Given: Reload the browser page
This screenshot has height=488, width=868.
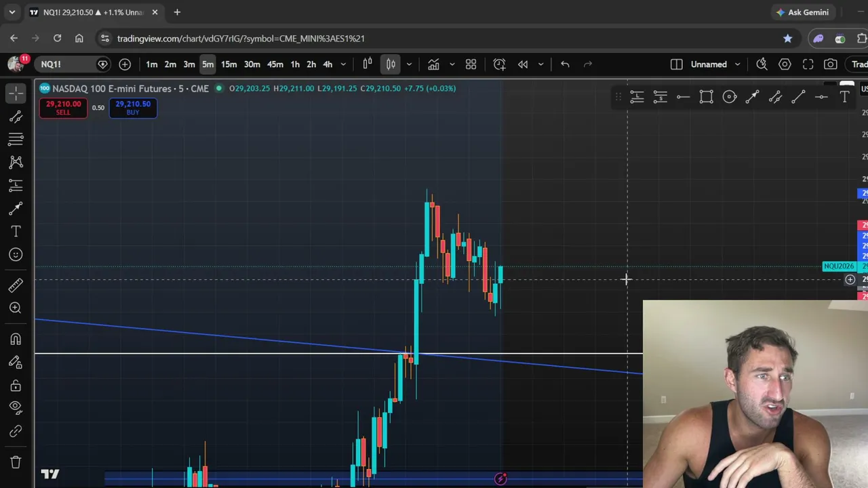Looking at the screenshot, I should coord(57,39).
